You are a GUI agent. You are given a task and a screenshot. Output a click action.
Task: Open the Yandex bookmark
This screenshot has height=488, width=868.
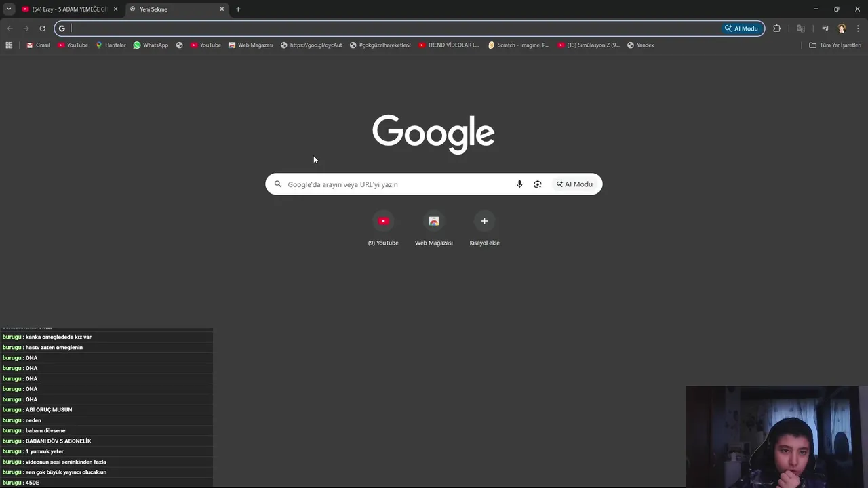[x=640, y=45]
